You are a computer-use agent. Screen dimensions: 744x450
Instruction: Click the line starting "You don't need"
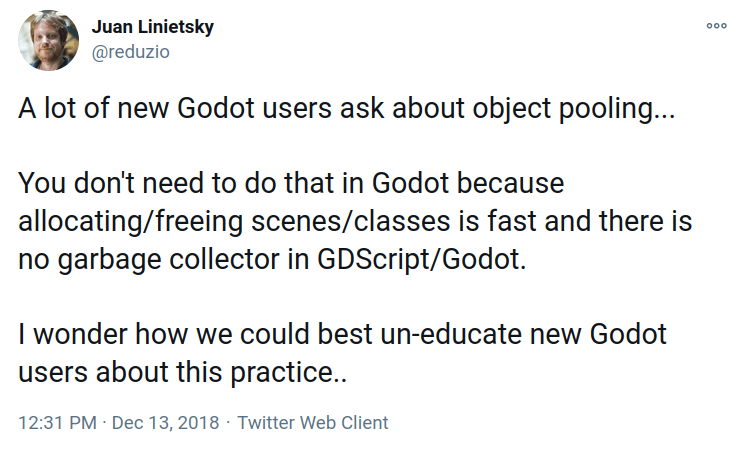[x=291, y=183]
